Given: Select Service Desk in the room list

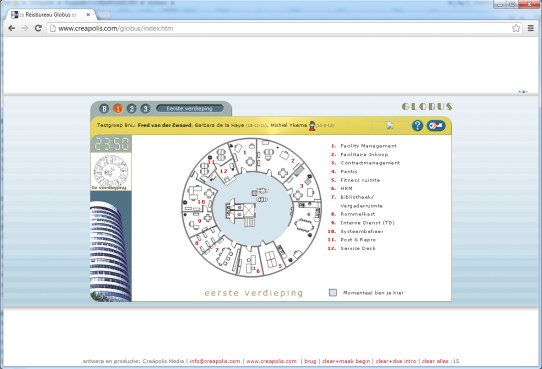Looking at the screenshot, I should point(358,248).
